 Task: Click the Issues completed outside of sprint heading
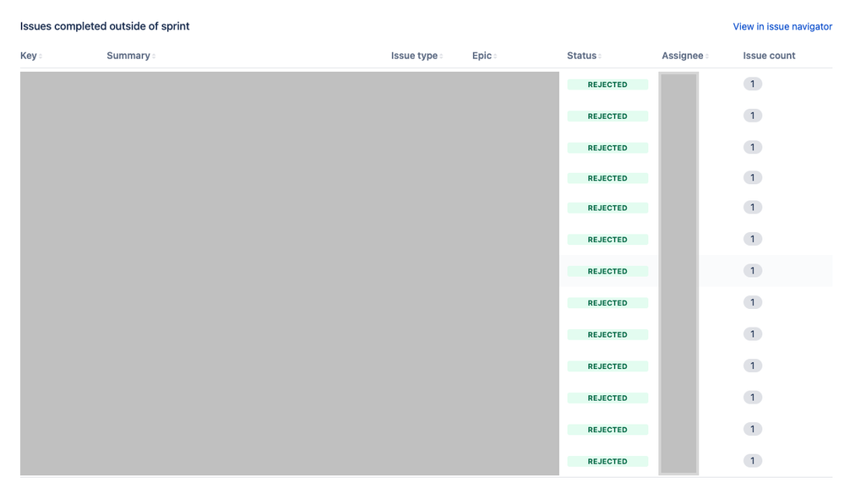pos(105,26)
